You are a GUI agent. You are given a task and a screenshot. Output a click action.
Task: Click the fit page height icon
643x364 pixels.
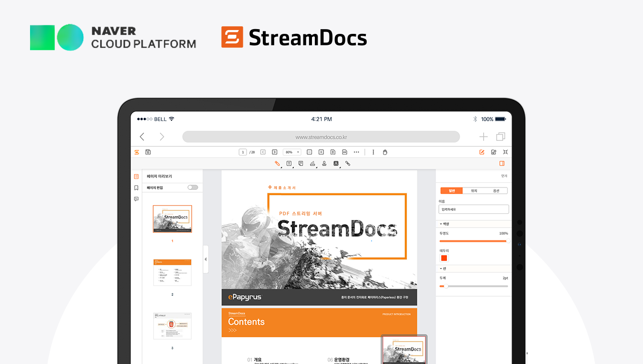point(333,152)
